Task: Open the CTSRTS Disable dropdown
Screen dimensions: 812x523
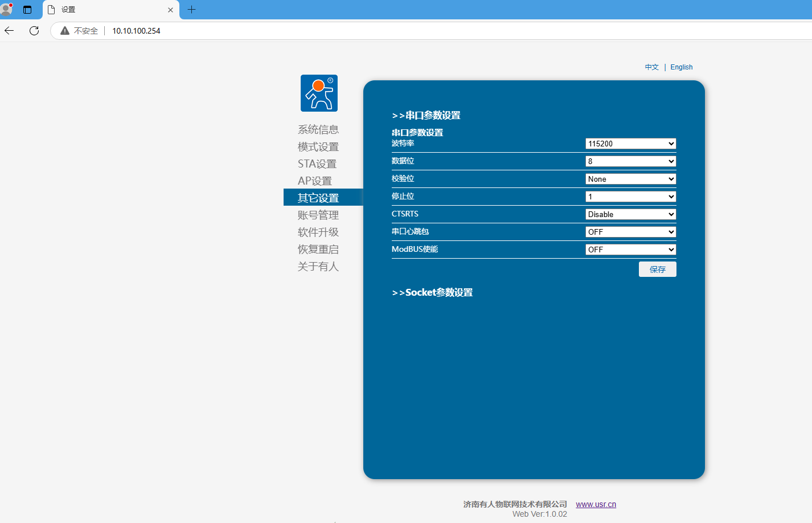Action: (x=630, y=214)
